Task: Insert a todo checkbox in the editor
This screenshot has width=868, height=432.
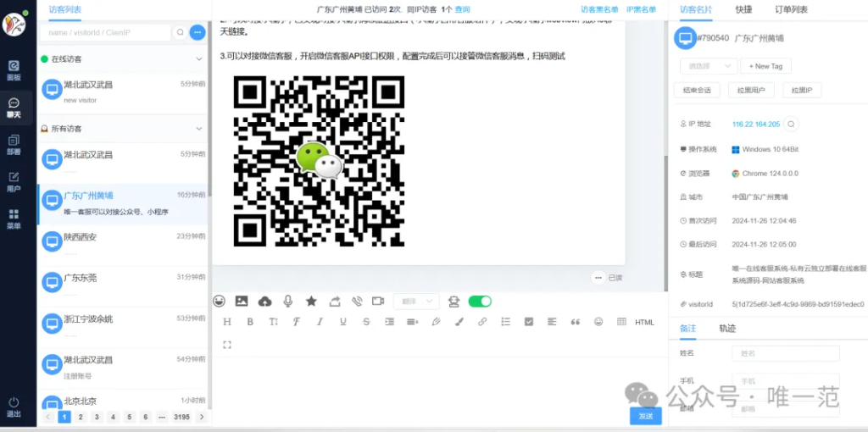Action: tap(529, 321)
